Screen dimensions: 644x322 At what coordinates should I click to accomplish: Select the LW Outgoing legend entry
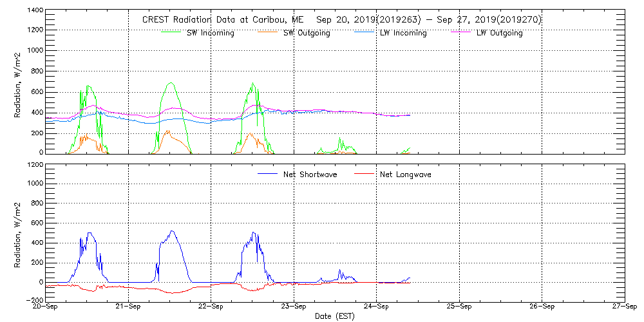(x=499, y=33)
